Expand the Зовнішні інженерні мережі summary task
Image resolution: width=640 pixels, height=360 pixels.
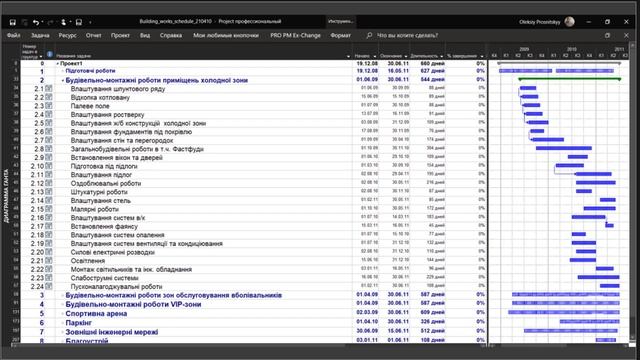(63, 332)
